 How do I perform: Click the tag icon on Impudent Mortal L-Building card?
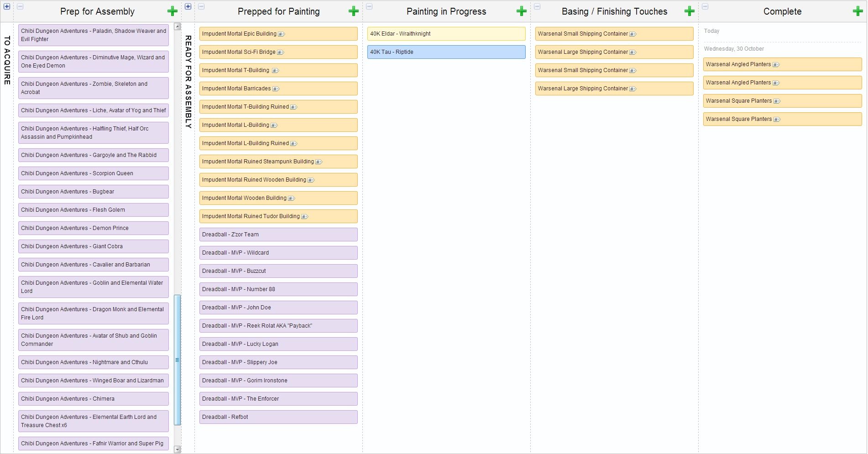coord(274,125)
